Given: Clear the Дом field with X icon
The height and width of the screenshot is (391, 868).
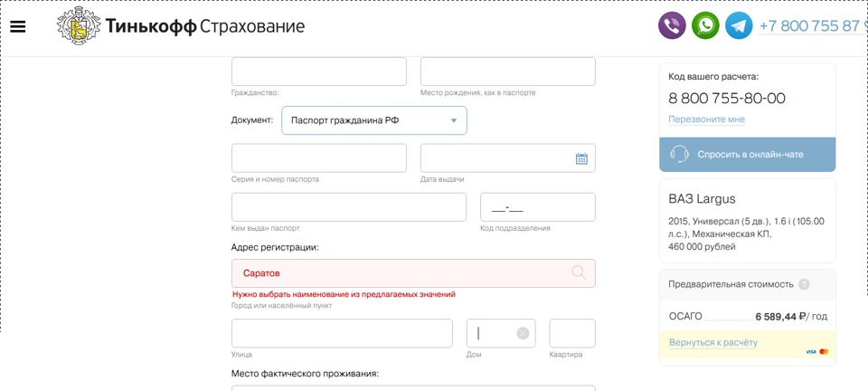Looking at the screenshot, I should (523, 333).
